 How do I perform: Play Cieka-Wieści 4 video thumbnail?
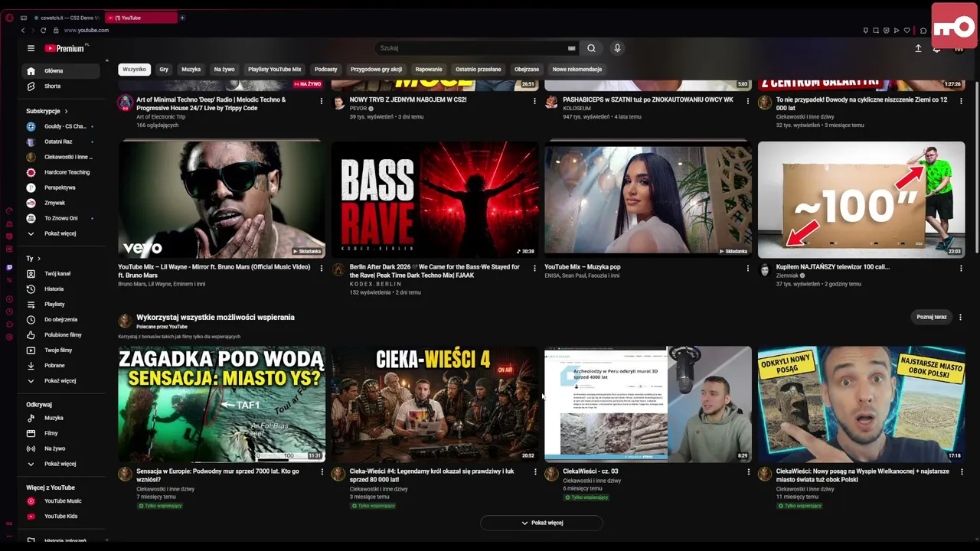pos(435,404)
